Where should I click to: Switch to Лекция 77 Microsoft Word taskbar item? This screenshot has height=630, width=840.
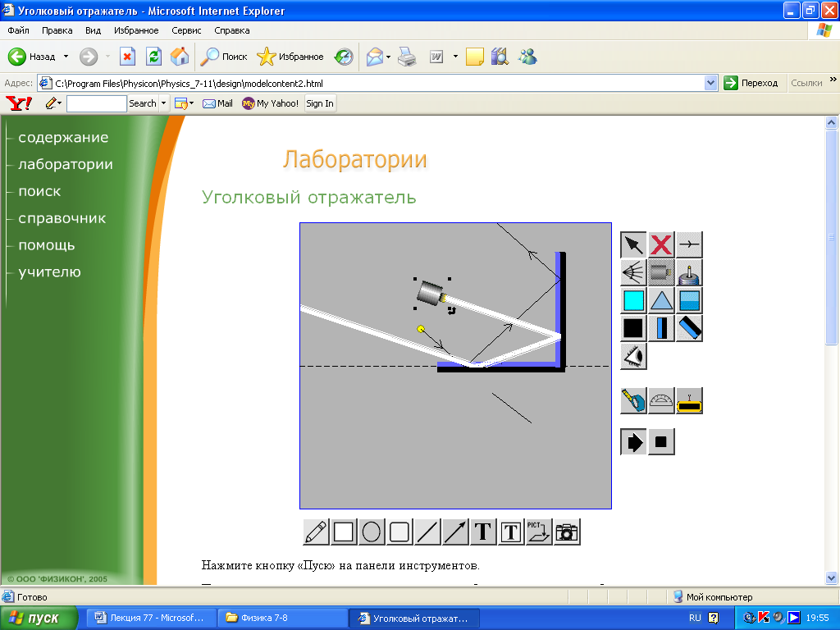pos(153,618)
